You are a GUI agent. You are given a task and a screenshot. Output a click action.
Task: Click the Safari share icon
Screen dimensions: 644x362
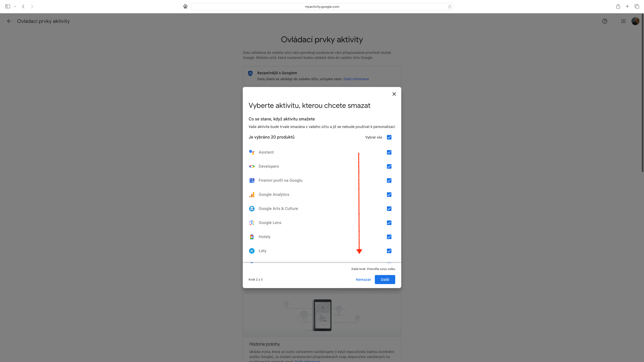pyautogui.click(x=618, y=6)
